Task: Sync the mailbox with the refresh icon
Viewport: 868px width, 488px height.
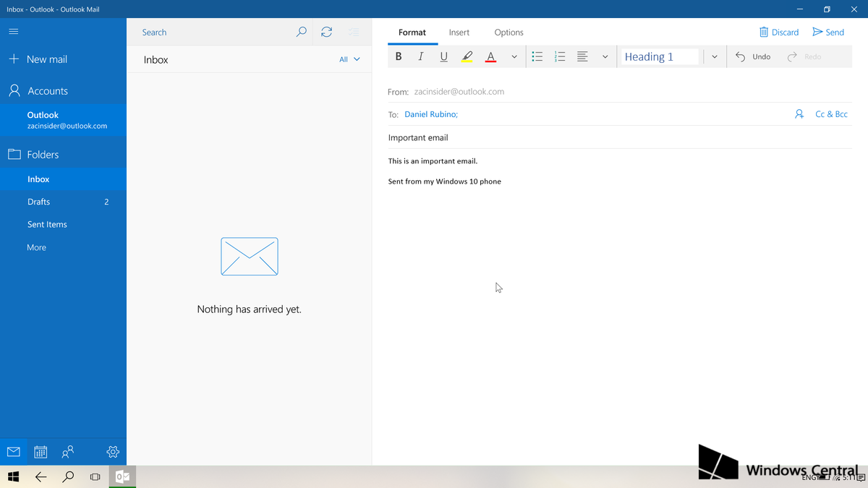Action: click(x=327, y=32)
